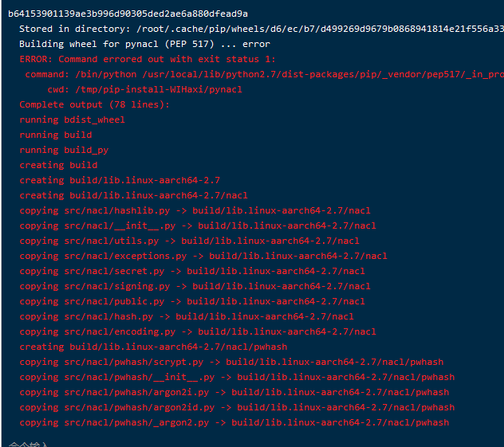504x447 pixels.
Task: Click the line copying argon2id.py
Action: coord(236,407)
